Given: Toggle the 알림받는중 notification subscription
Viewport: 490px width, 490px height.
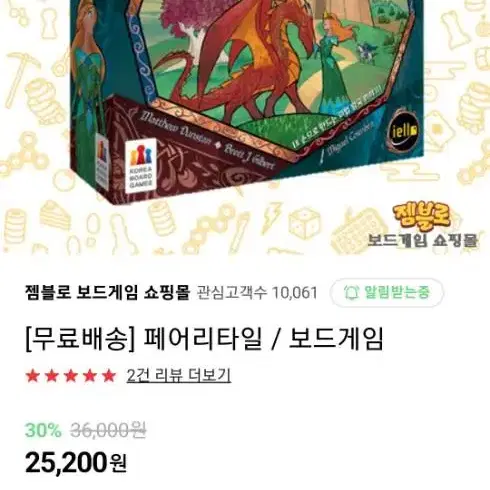Looking at the screenshot, I should [387, 293].
